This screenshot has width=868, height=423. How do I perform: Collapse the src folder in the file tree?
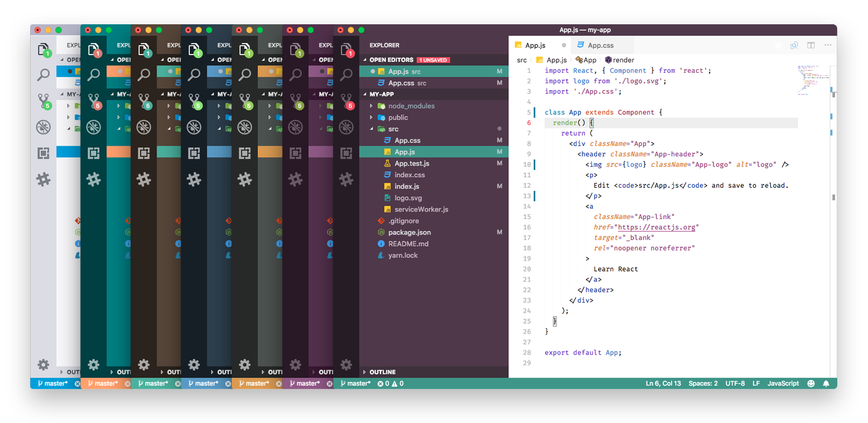pyautogui.click(x=371, y=129)
